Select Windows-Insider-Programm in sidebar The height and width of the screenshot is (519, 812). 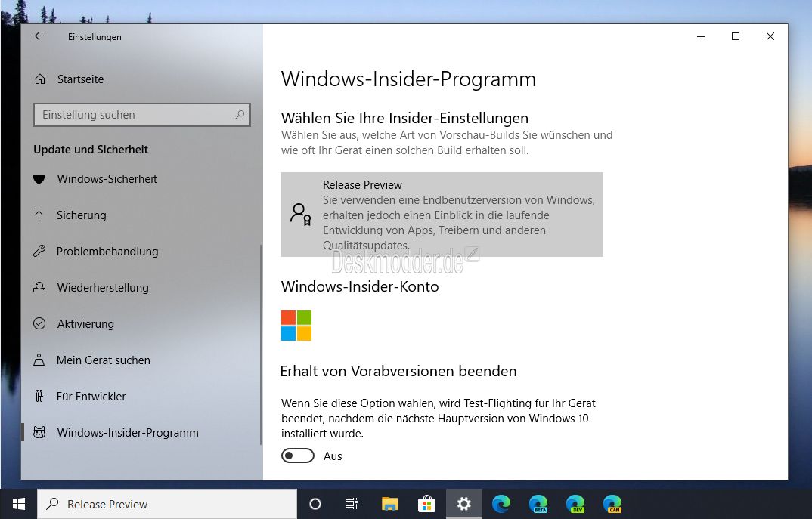[141, 432]
